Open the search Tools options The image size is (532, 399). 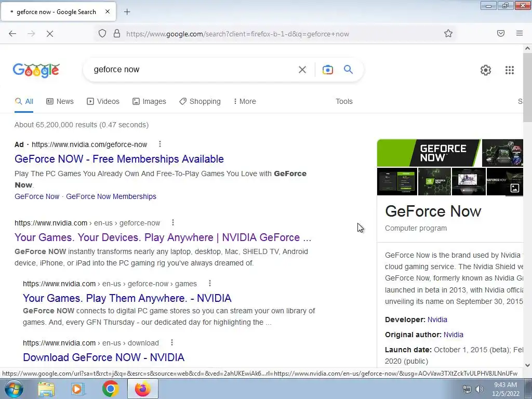coord(344,101)
